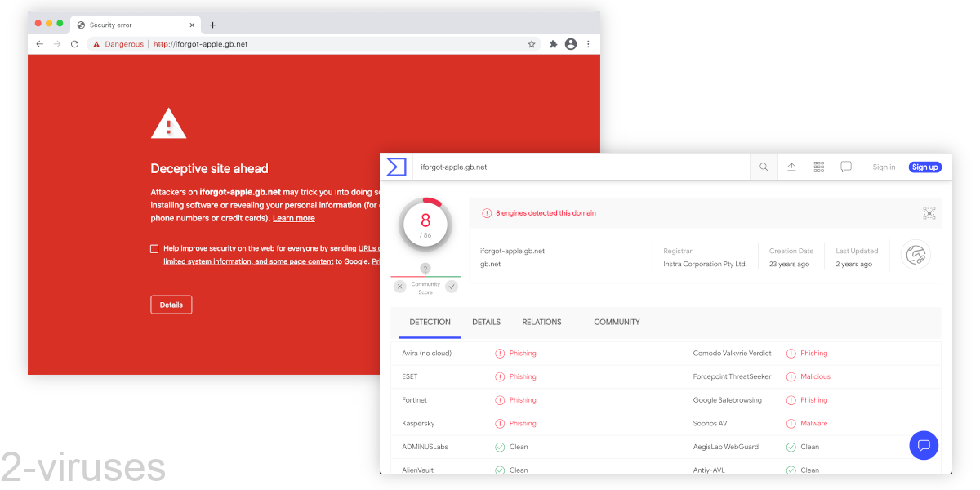The image size is (980, 490).
Task: Expand the Community Score question mark tooltip
Action: 425,269
